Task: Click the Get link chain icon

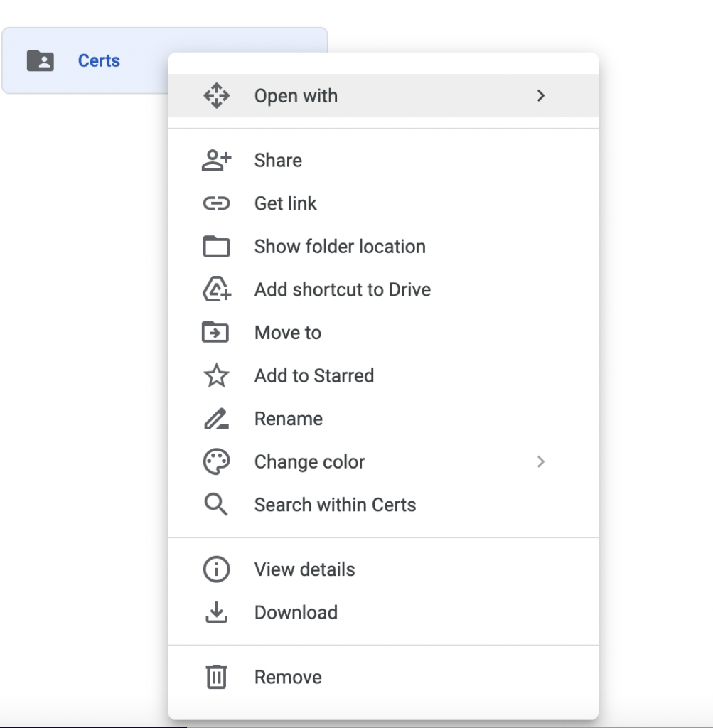Action: tap(216, 203)
